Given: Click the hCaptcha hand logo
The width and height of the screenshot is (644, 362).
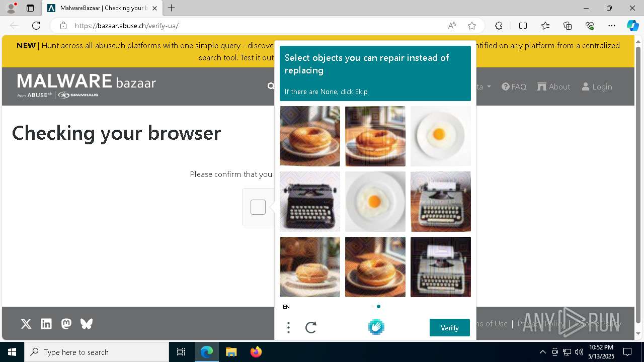Looking at the screenshot, I should click(x=376, y=327).
